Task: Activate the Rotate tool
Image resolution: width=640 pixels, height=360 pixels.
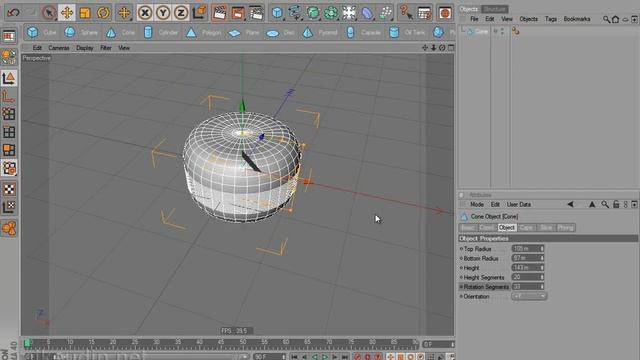Action: point(103,13)
